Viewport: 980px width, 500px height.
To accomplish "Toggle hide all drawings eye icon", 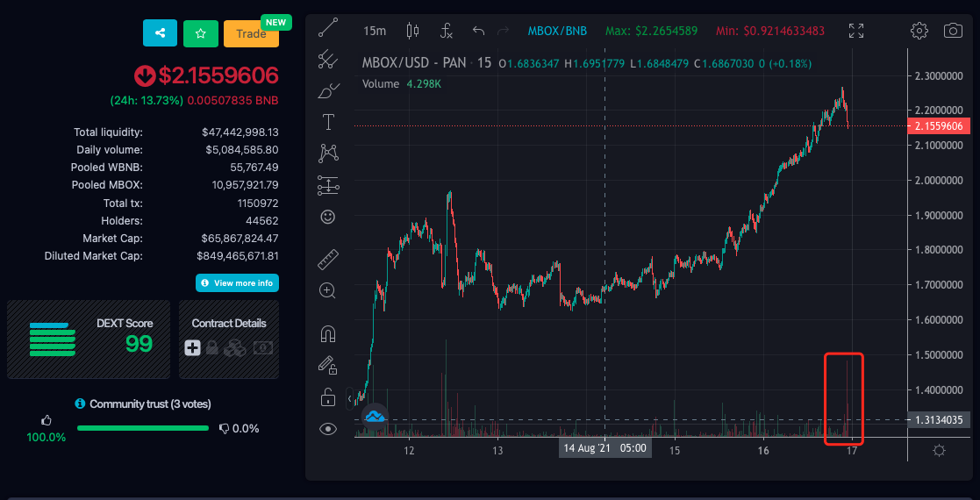I will pos(327,429).
